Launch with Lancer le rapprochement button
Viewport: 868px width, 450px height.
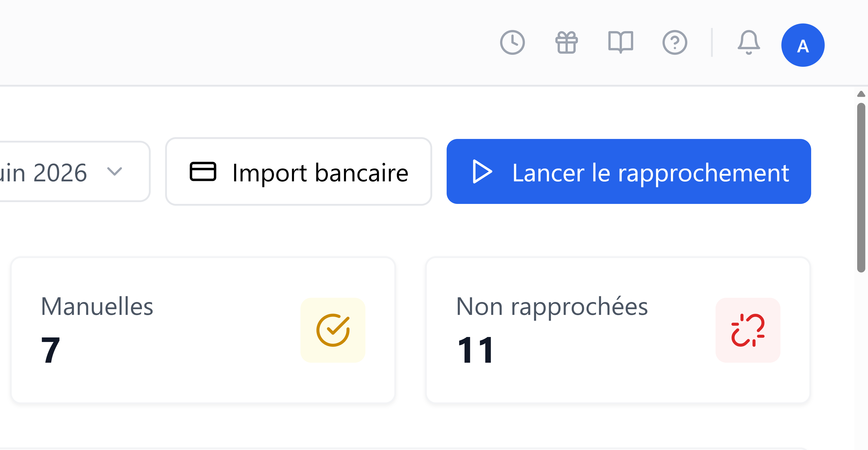pyautogui.click(x=629, y=171)
